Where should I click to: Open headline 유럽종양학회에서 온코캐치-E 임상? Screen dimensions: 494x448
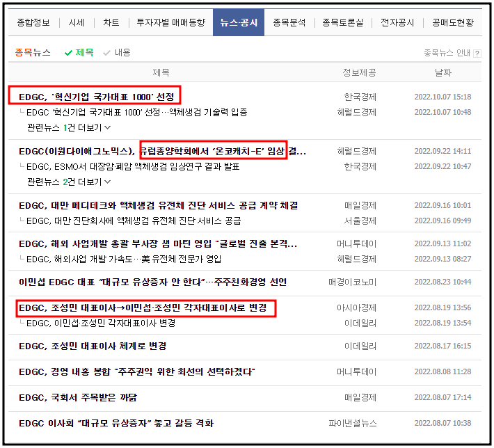point(162,151)
